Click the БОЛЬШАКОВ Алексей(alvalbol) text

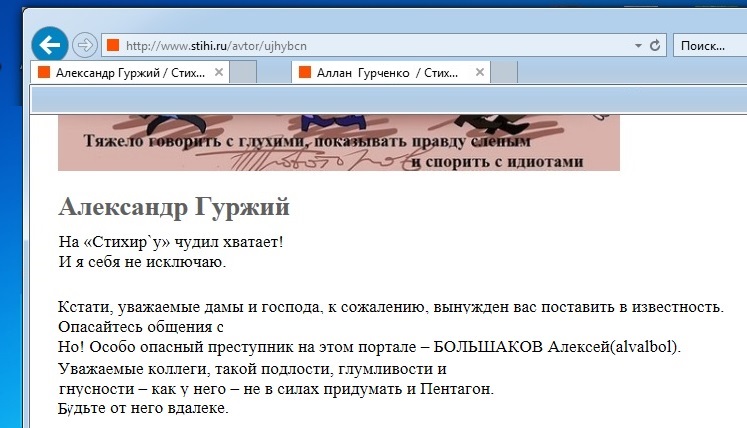[556, 347]
